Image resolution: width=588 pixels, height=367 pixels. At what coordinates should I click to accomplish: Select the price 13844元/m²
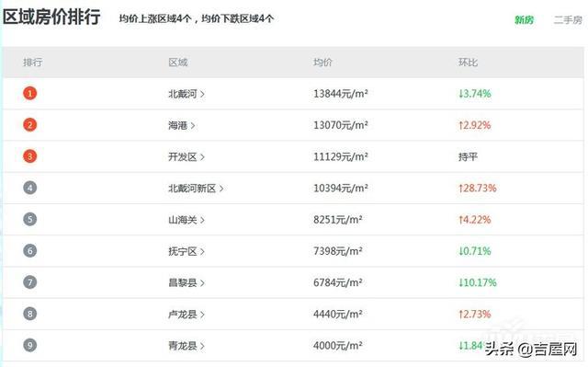click(341, 94)
